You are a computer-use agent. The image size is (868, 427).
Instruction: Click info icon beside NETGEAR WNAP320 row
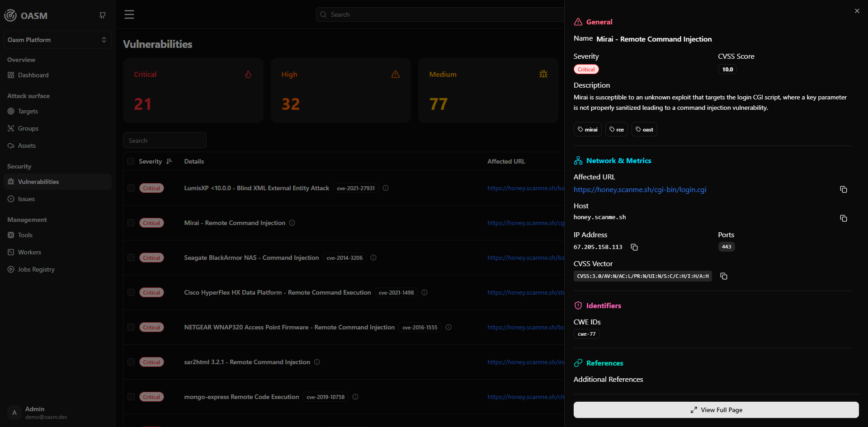point(448,327)
